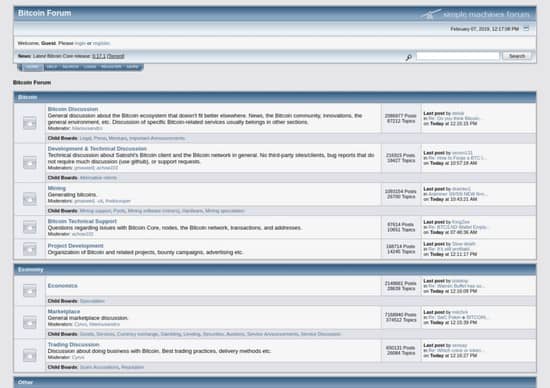Viewport: 550px width, 388px height.
Task: Click the search magnifier icon
Action: (408, 58)
